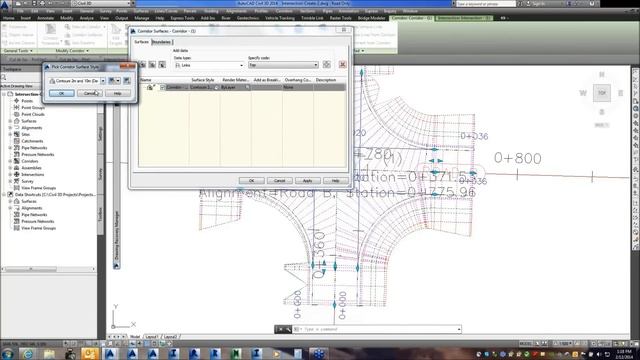
Task: Click the command line input field
Action: pos(378,329)
